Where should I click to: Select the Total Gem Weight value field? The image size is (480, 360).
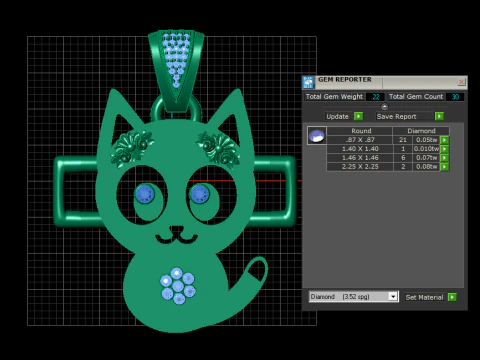(375, 97)
